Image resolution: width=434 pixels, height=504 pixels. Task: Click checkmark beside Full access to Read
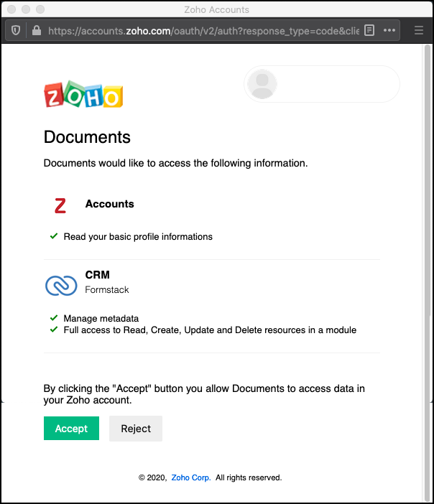click(54, 330)
